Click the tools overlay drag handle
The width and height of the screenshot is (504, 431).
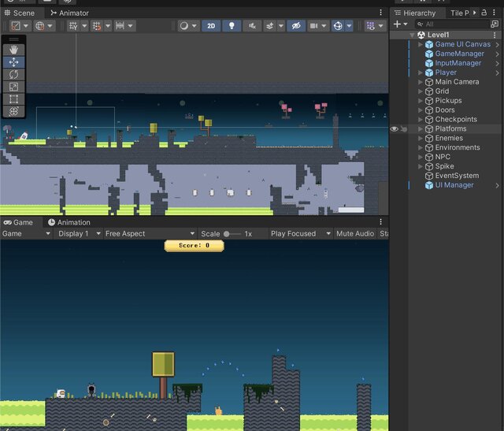pos(13,39)
